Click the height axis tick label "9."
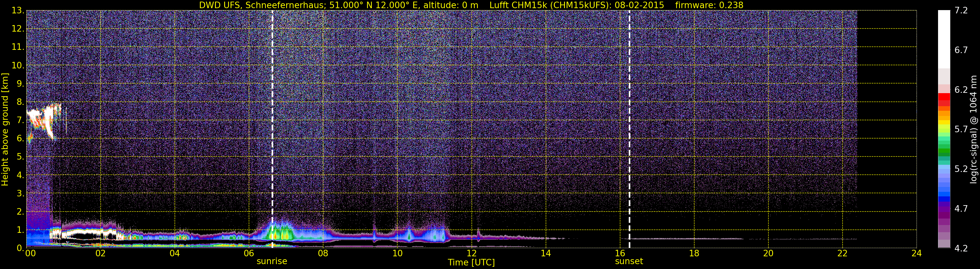The image size is (980, 269). (x=20, y=83)
